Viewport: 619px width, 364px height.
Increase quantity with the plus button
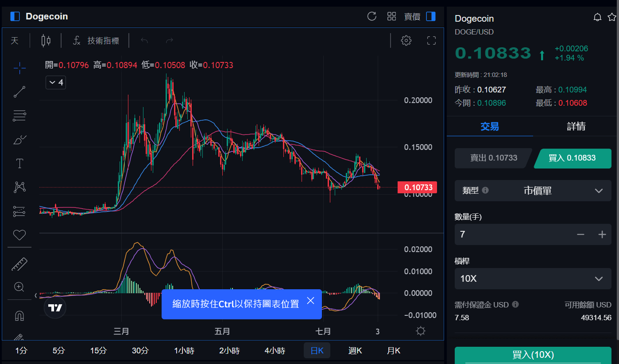coord(602,234)
